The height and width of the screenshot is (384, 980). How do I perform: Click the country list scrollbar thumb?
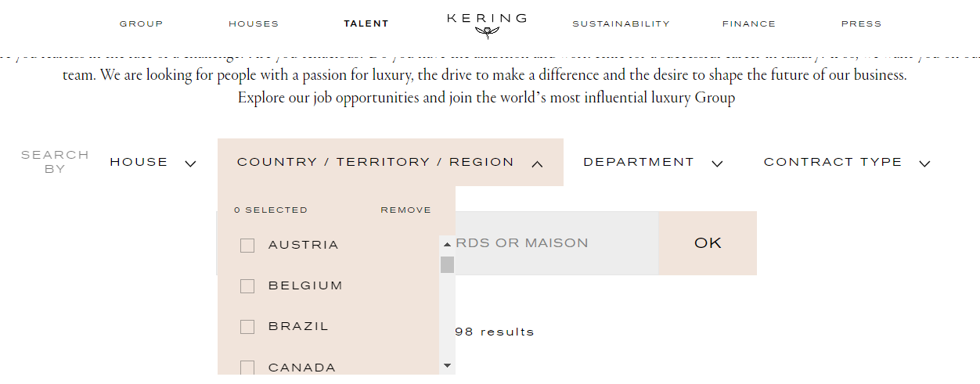447,264
